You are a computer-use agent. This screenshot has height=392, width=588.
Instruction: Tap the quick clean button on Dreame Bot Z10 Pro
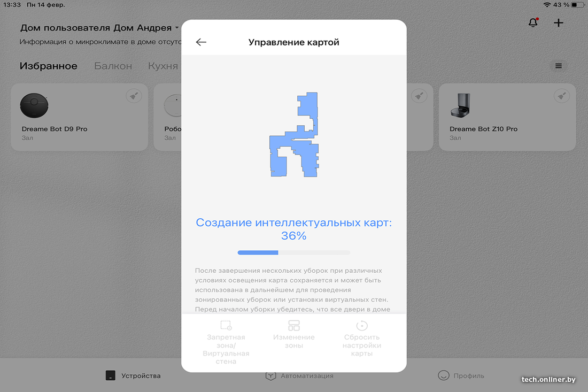click(x=561, y=96)
